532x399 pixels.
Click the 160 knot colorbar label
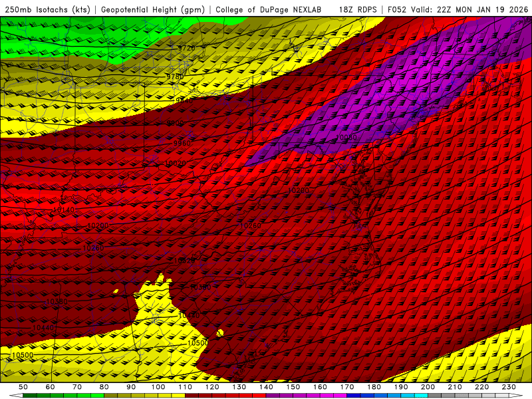coord(320,387)
